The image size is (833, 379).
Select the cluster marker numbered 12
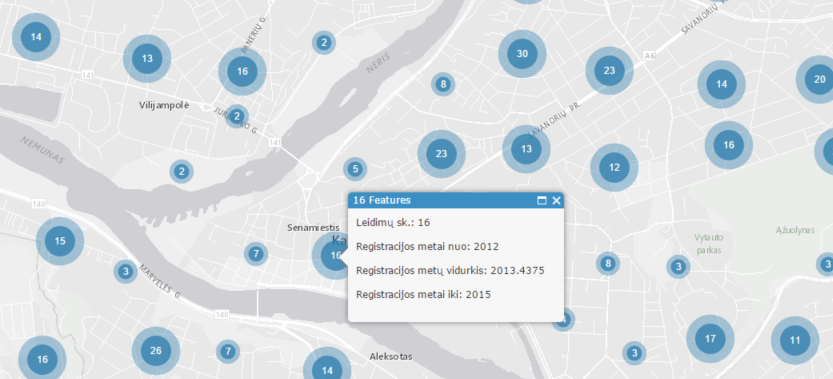click(614, 167)
